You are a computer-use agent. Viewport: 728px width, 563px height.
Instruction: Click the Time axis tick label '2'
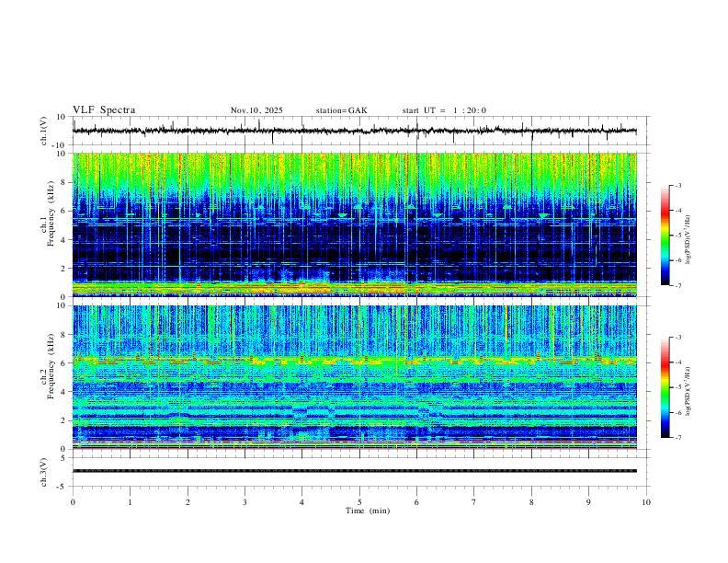coord(188,502)
